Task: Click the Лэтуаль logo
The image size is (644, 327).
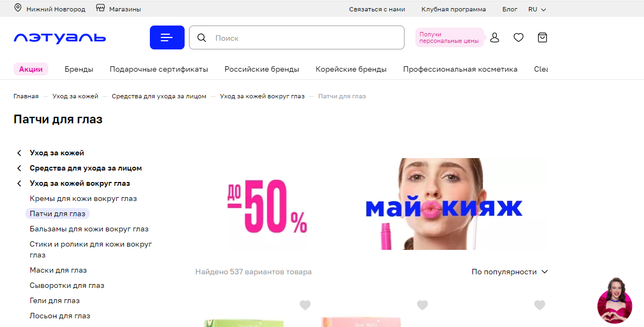Action: 60,38
